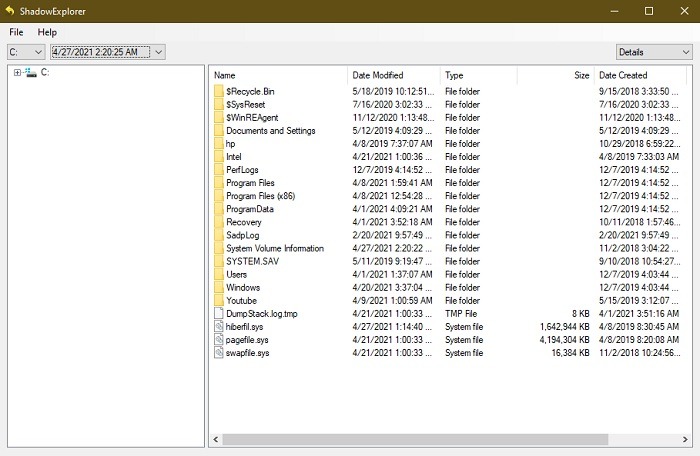Click the $WinREAgent folder icon

point(219,117)
